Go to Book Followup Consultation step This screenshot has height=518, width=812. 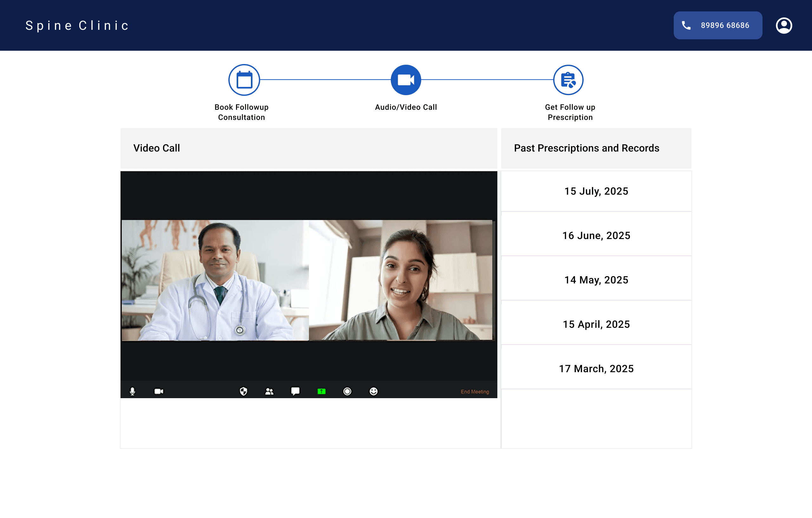pyautogui.click(x=244, y=80)
